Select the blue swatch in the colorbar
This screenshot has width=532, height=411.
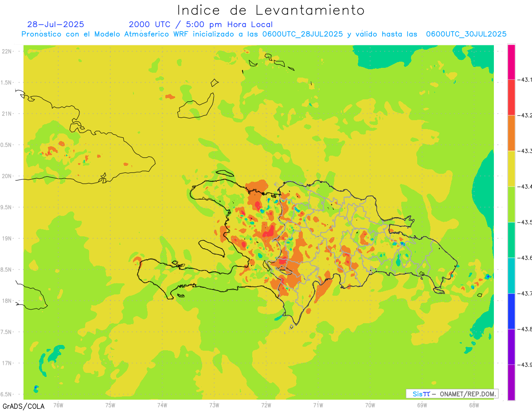[511, 311]
